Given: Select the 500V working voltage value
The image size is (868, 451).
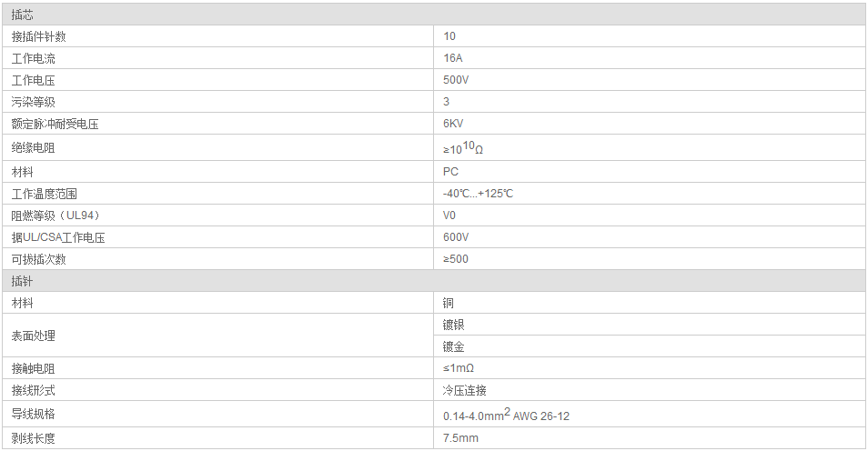Looking at the screenshot, I should click(x=456, y=80).
